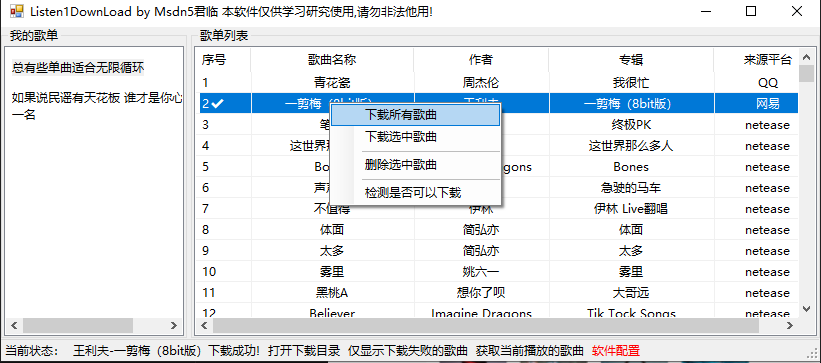Click right arrow of playlist list horizontal scrollbar
This screenshot has width=821, height=363.
point(173,325)
